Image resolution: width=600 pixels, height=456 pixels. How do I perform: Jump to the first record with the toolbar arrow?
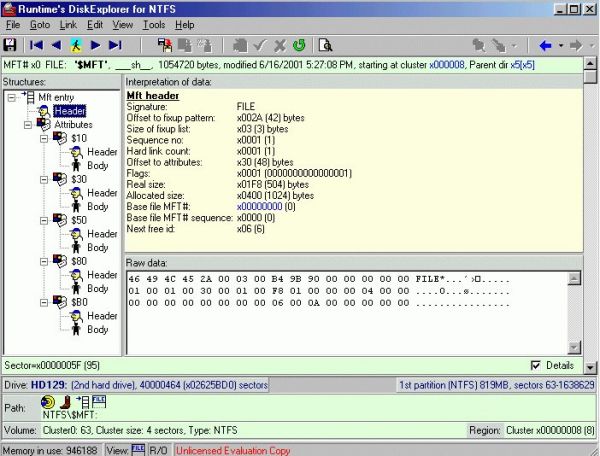(x=36, y=45)
